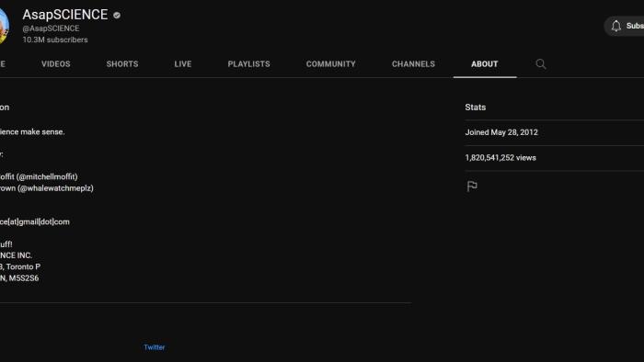Click the @AsapSCIENCE handle text

(51, 28)
